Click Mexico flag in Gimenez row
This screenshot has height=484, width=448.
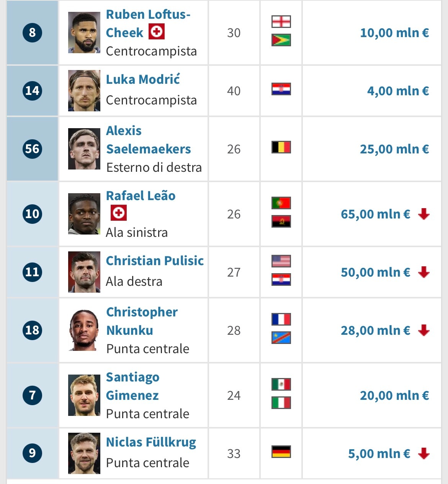[x=281, y=385]
